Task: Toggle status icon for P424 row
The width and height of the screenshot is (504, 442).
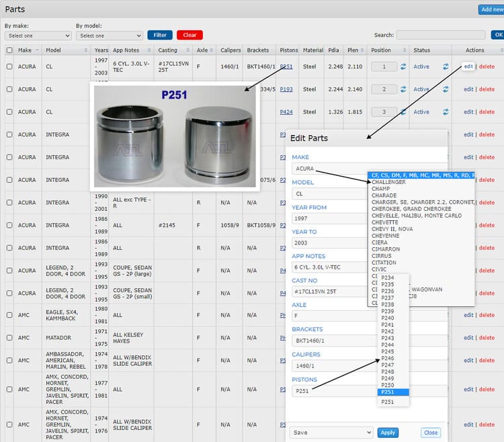Action: click(446, 112)
